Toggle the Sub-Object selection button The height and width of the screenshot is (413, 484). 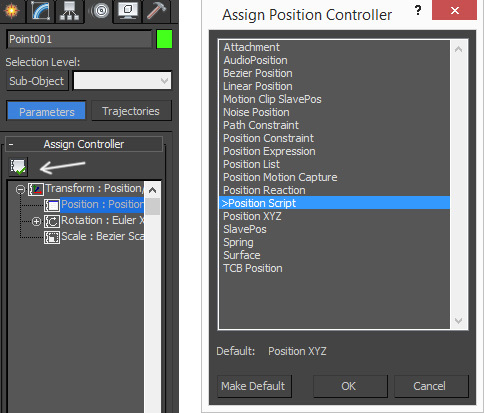point(37,81)
